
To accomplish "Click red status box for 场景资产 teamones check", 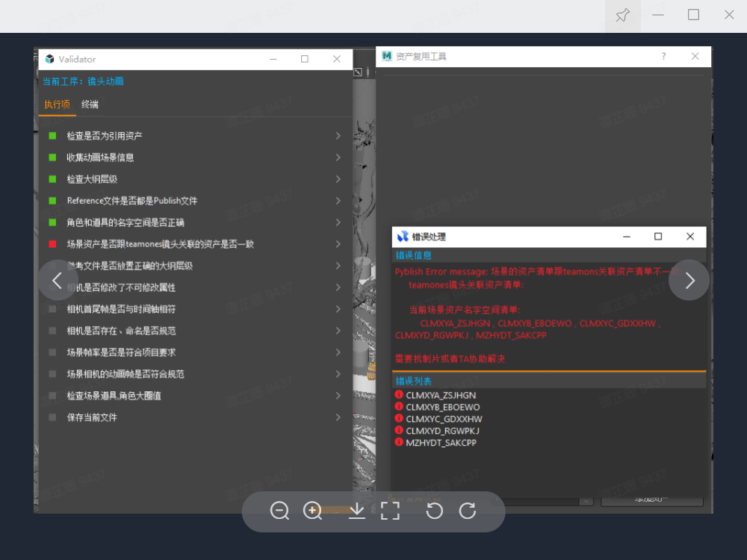I will pos(52,244).
